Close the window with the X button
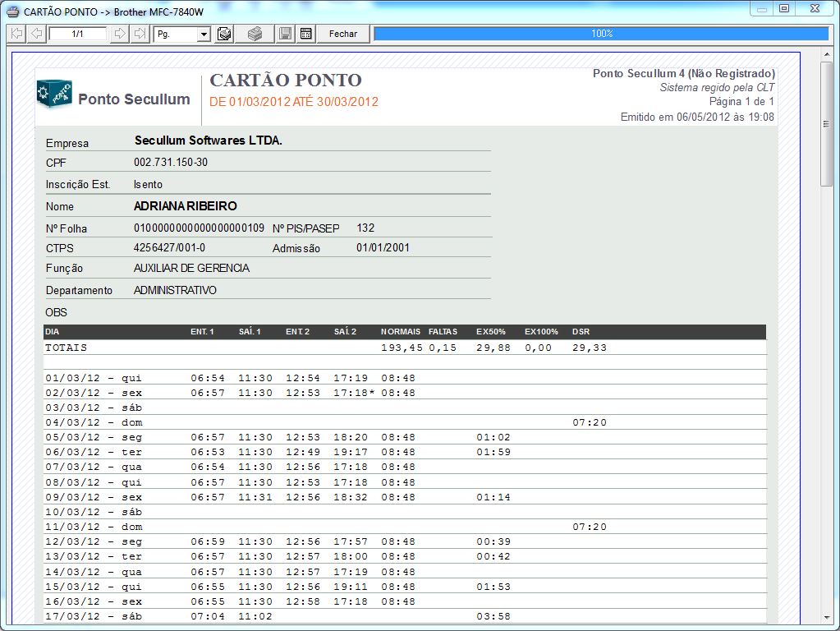 click(815, 8)
